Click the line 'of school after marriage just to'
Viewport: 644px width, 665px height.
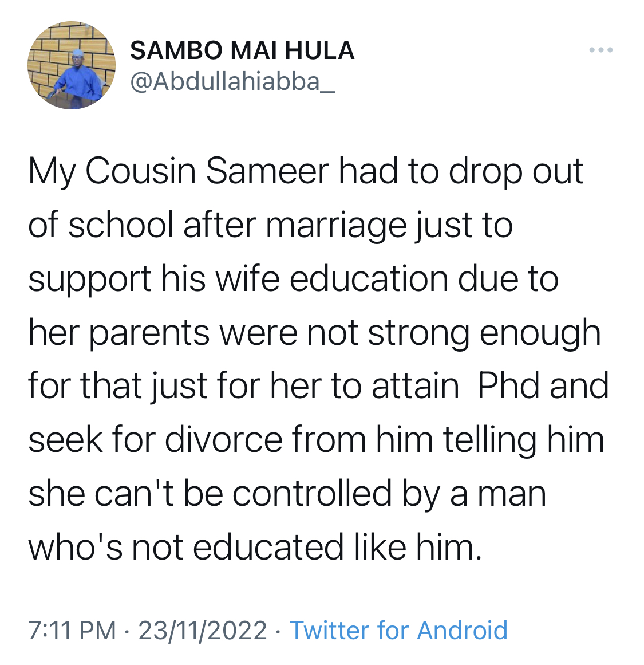pos(271,226)
